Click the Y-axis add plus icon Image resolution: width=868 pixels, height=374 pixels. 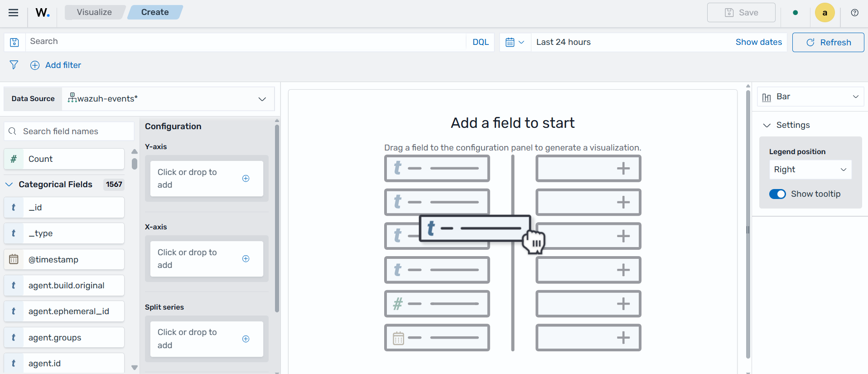point(246,179)
